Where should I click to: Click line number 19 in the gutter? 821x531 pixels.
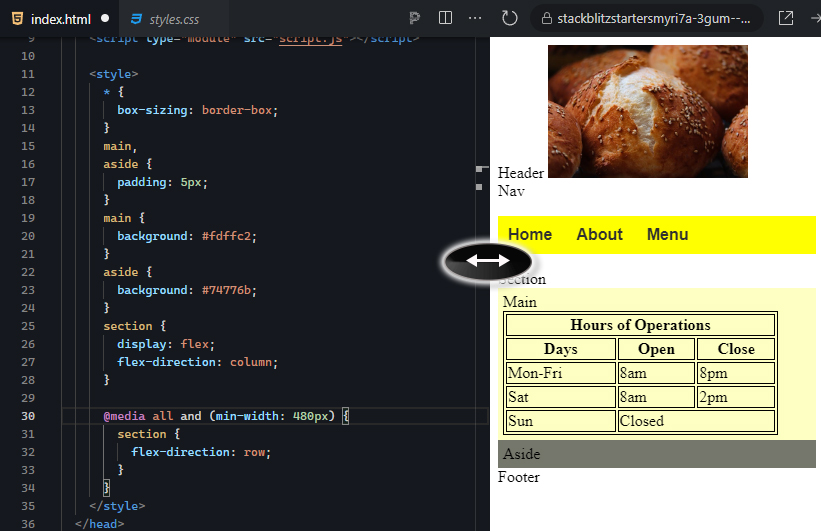(x=28, y=218)
